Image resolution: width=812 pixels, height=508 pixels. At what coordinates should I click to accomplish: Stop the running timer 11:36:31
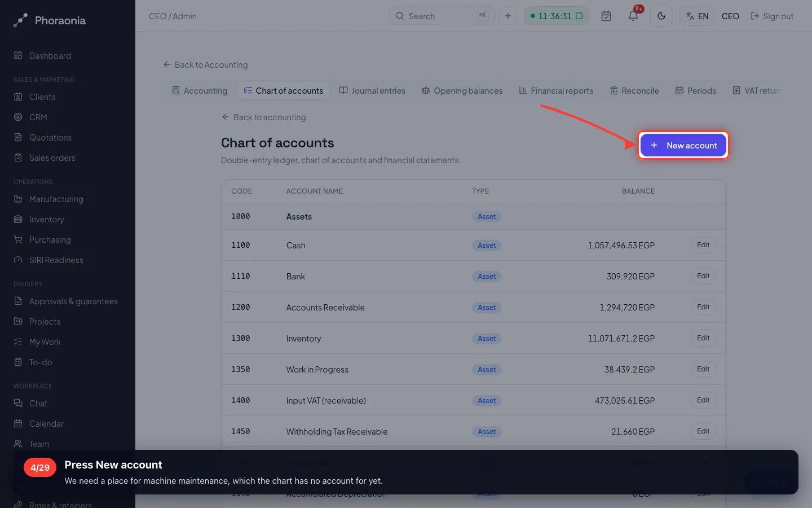[x=579, y=16]
